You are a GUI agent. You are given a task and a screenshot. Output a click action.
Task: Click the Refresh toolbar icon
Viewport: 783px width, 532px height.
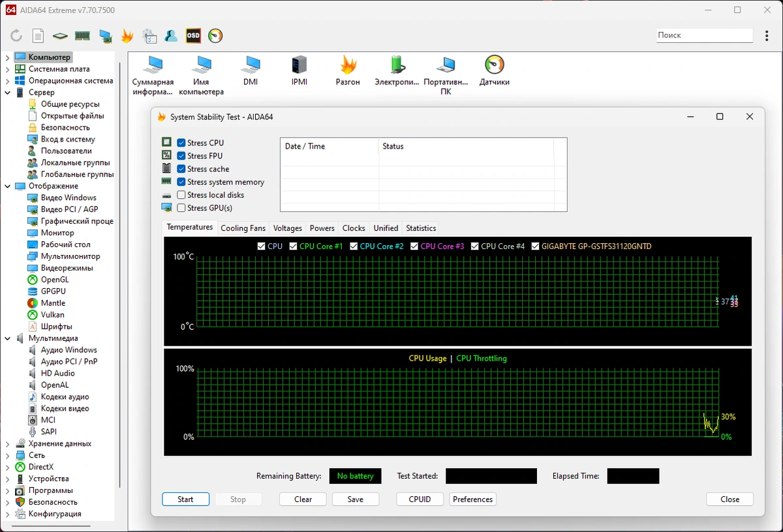[16, 36]
